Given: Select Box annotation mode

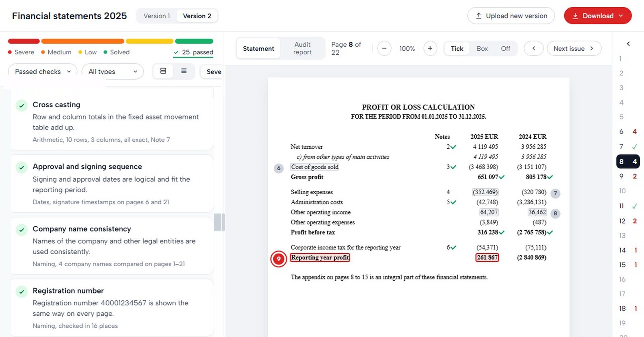Looking at the screenshot, I should [482, 49].
